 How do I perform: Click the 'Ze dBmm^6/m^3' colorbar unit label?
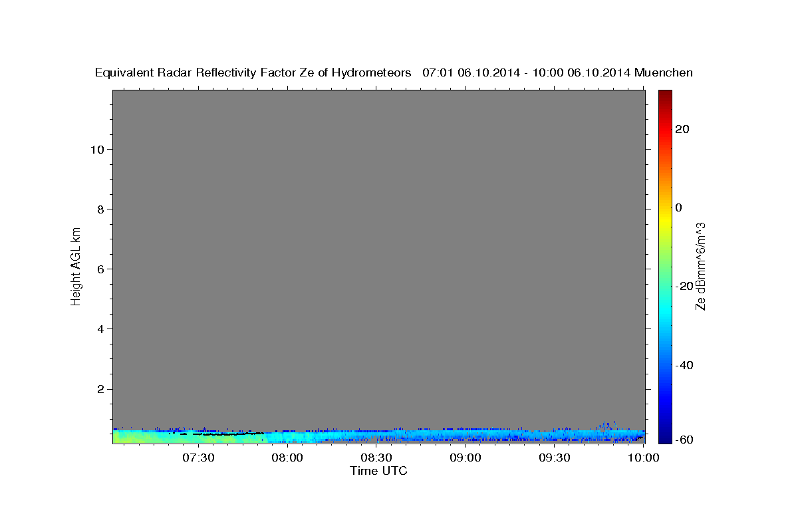point(700,266)
